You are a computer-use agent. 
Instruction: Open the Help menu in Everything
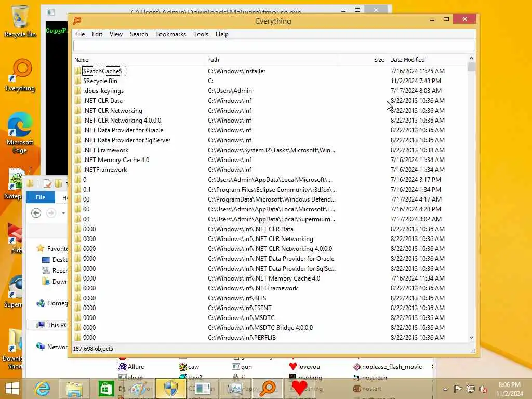tap(222, 34)
